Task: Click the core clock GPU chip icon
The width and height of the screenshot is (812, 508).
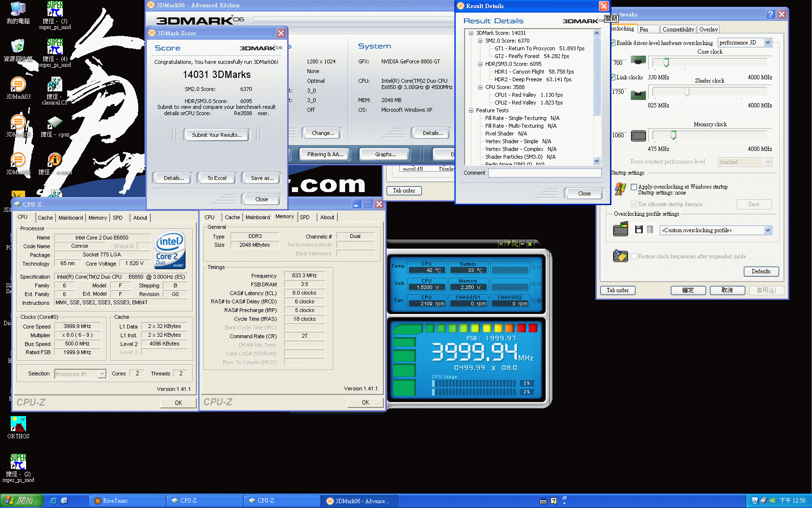Action: pyautogui.click(x=638, y=61)
